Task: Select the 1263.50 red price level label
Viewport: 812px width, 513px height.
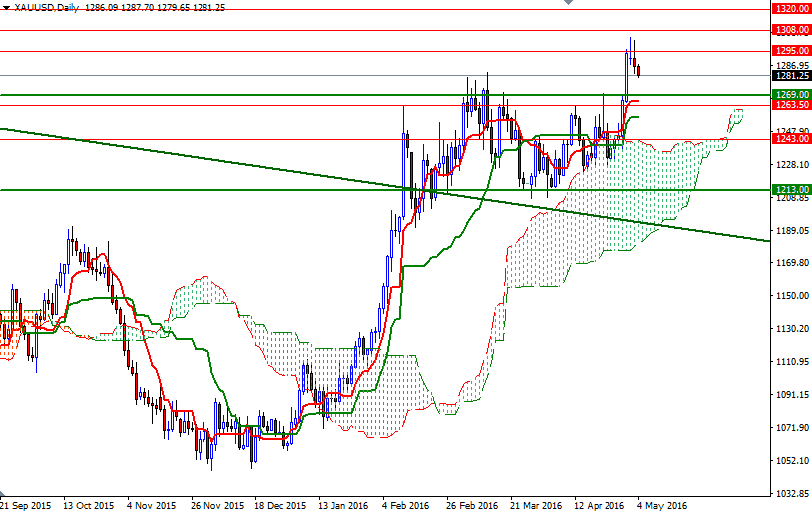Action: point(791,105)
